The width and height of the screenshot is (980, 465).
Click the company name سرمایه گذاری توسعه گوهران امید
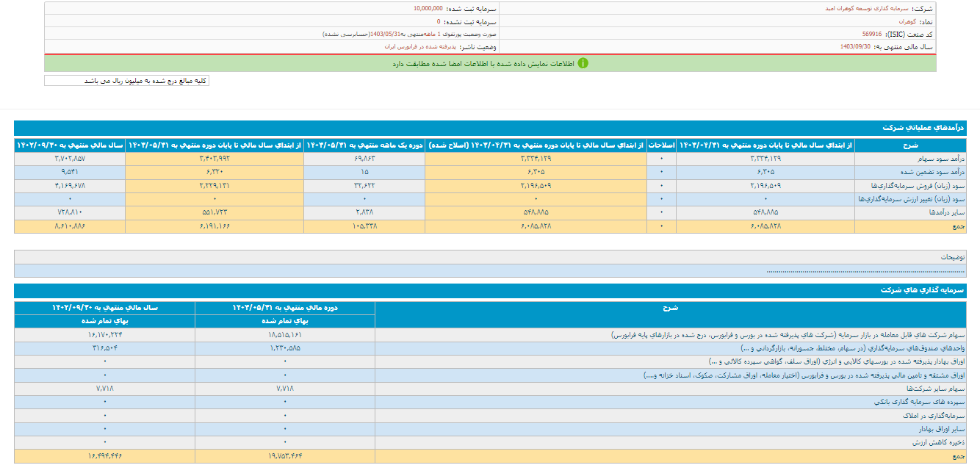[868, 9]
